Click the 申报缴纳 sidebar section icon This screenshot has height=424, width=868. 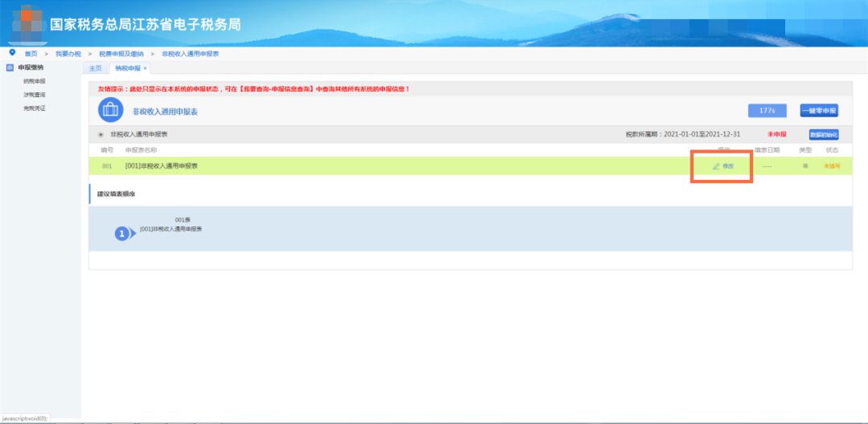tap(10, 67)
